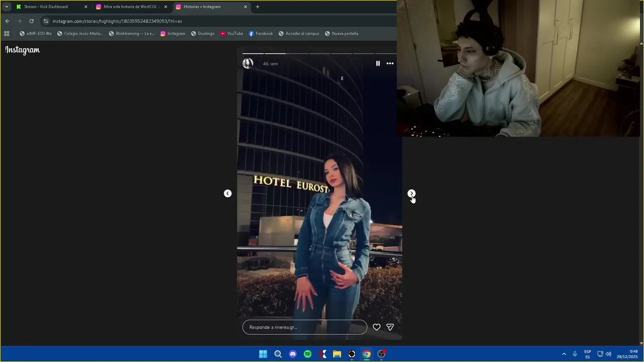This screenshot has height=362, width=644.
Task: Open the 'Acceder al campus' bookmark
Action: coord(299,34)
